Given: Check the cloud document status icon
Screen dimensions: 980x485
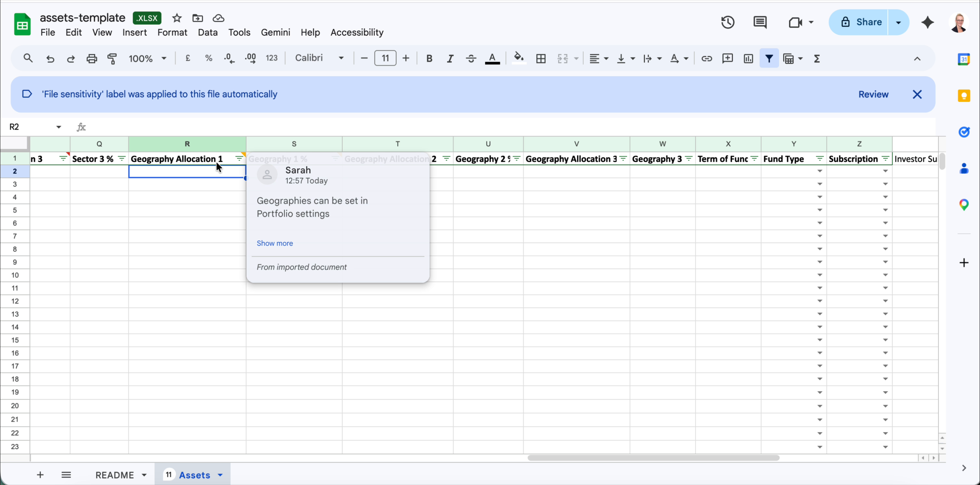Looking at the screenshot, I should point(218,18).
